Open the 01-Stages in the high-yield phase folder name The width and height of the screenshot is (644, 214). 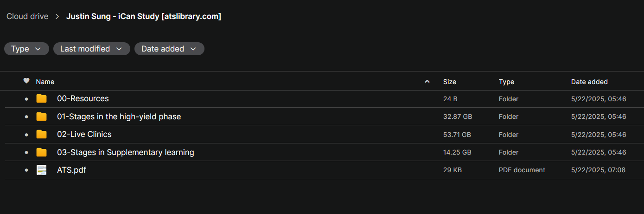119,117
